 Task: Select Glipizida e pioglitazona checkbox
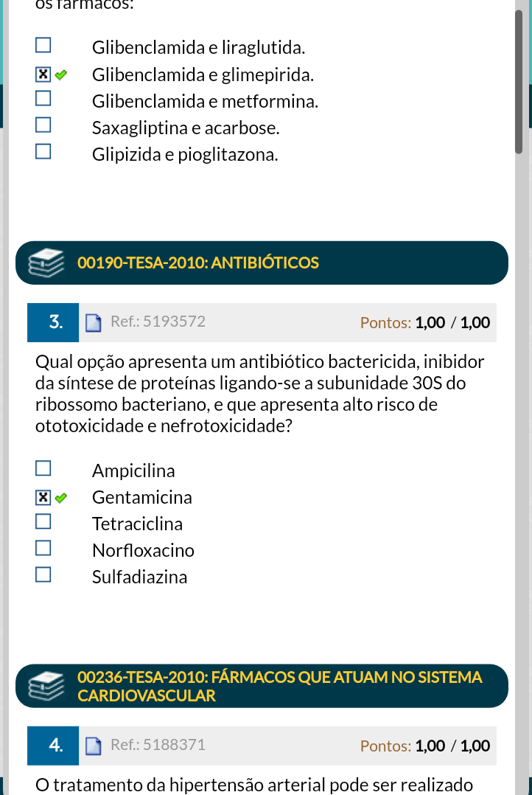point(43,154)
